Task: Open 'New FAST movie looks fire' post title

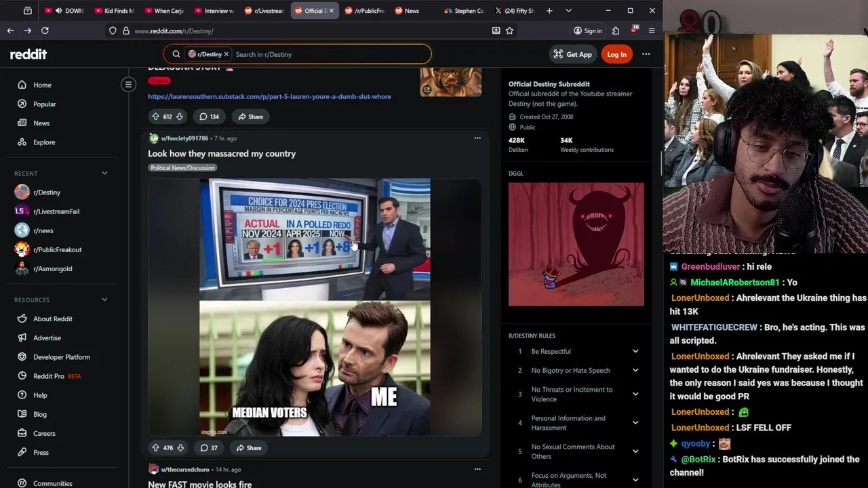Action: (x=200, y=484)
